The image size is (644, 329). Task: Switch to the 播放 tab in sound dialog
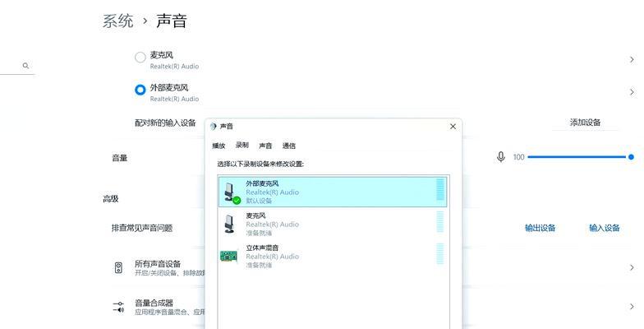click(218, 146)
